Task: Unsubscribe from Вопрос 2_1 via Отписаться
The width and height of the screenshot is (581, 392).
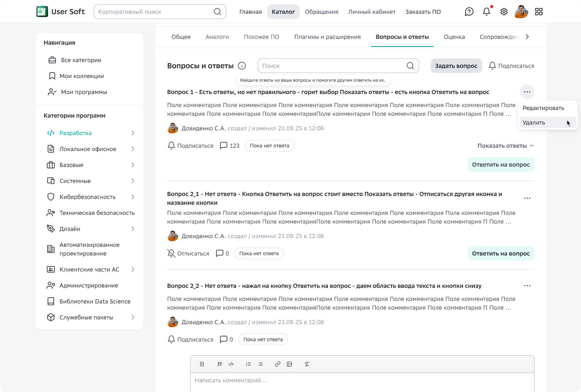Action: (x=188, y=253)
